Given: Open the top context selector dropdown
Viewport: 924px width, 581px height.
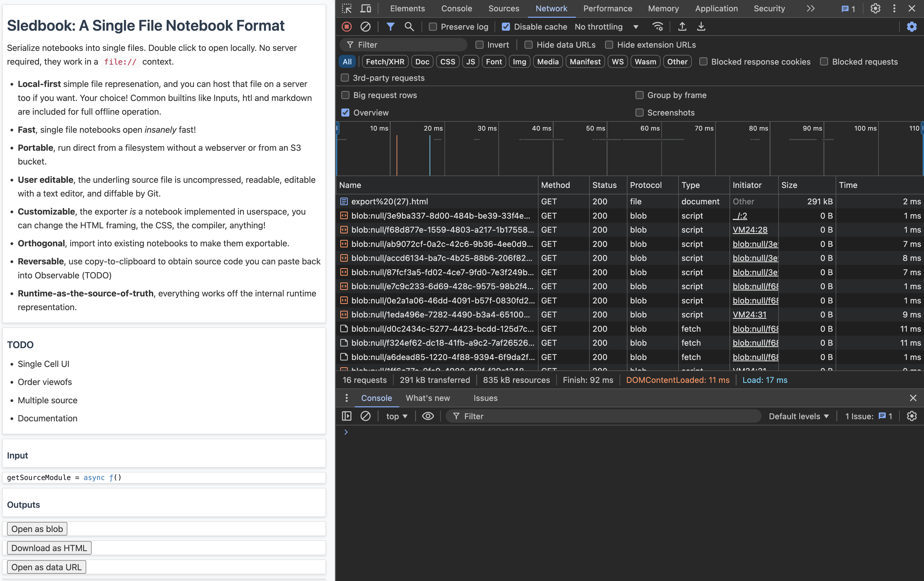Looking at the screenshot, I should coord(396,416).
